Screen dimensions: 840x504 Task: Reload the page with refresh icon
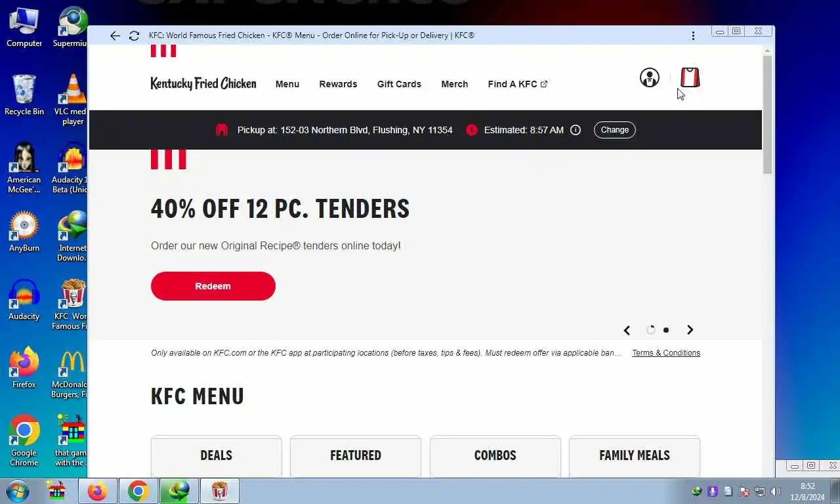[x=134, y=35]
